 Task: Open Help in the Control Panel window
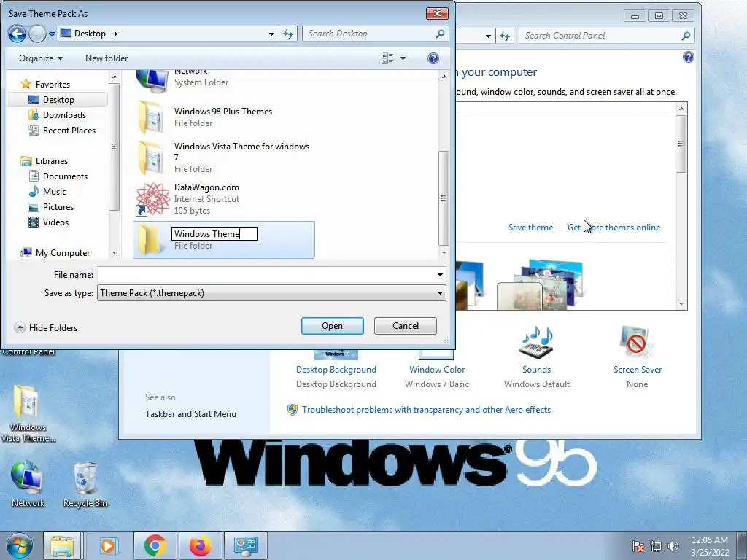coord(689,58)
